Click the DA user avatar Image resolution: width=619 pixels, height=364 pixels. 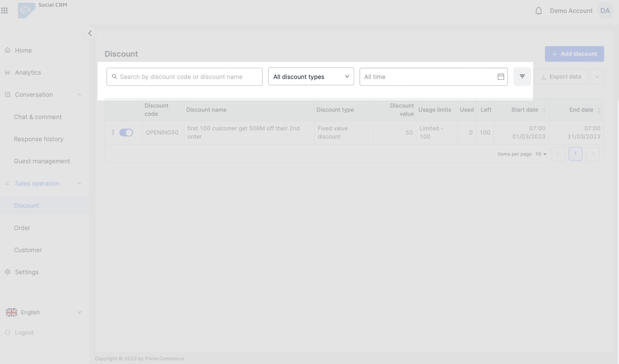point(605,11)
